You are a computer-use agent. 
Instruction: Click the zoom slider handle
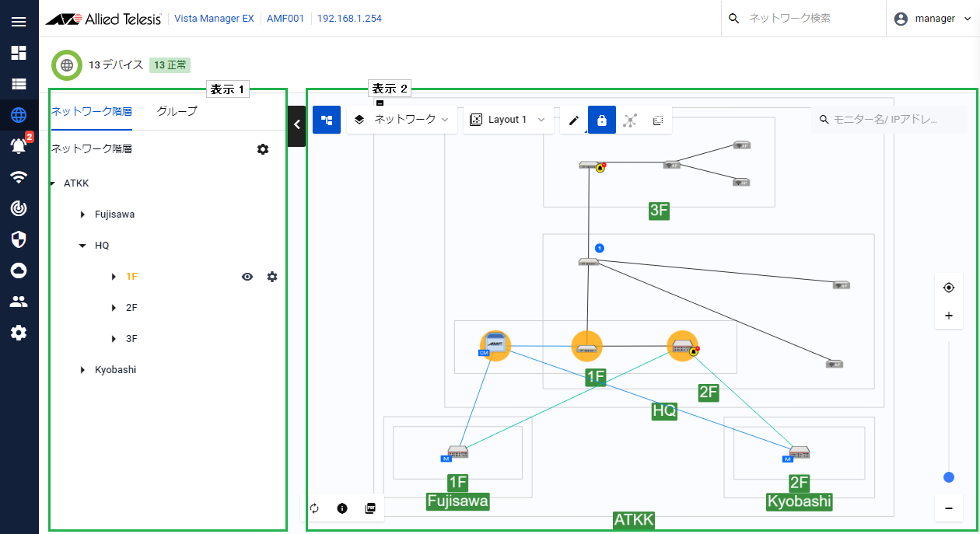point(948,477)
